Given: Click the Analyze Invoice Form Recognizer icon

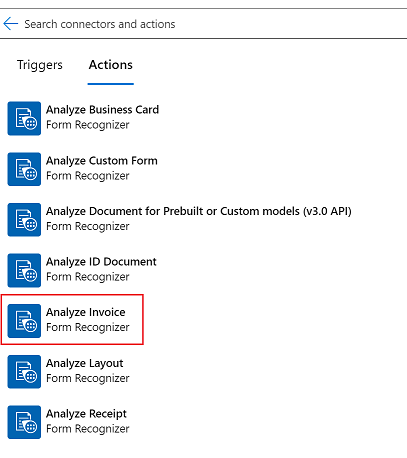Looking at the screenshot, I should pos(24,321).
